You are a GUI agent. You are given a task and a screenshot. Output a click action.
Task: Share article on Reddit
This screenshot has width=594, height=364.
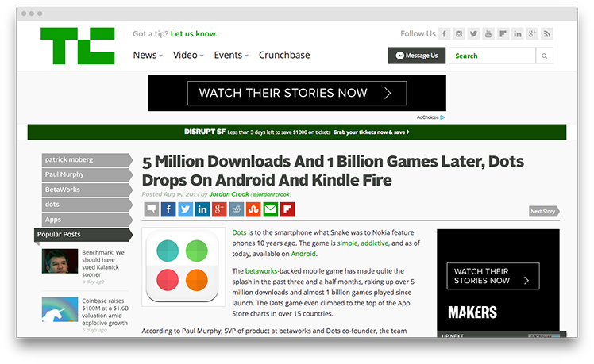point(237,209)
